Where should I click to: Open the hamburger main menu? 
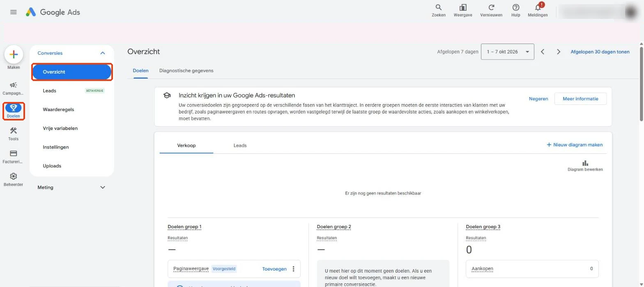click(x=14, y=12)
